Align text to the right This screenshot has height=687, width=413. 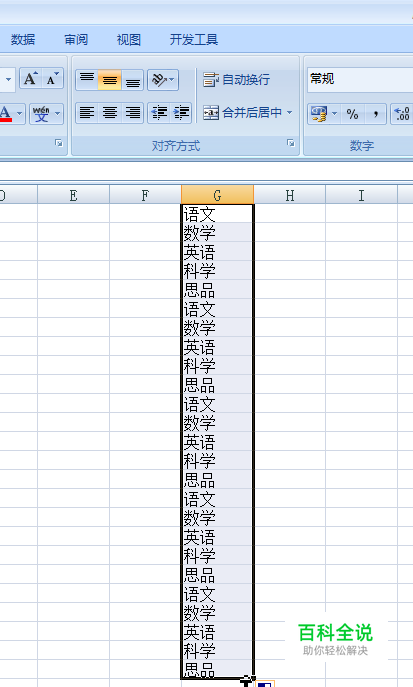(132, 113)
